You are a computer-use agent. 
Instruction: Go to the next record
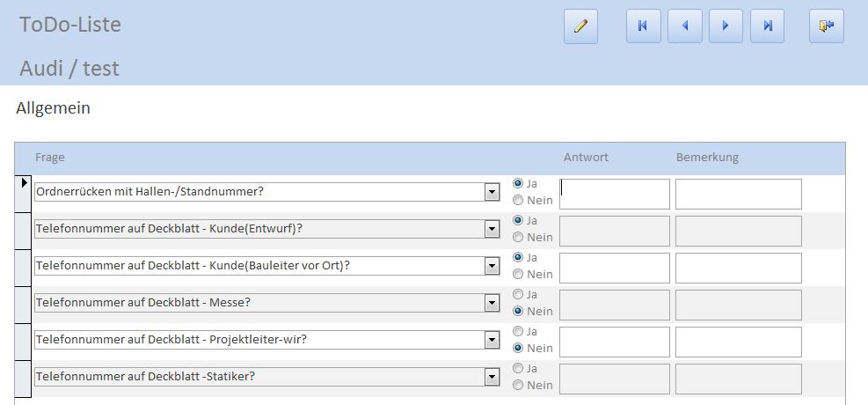tap(726, 26)
